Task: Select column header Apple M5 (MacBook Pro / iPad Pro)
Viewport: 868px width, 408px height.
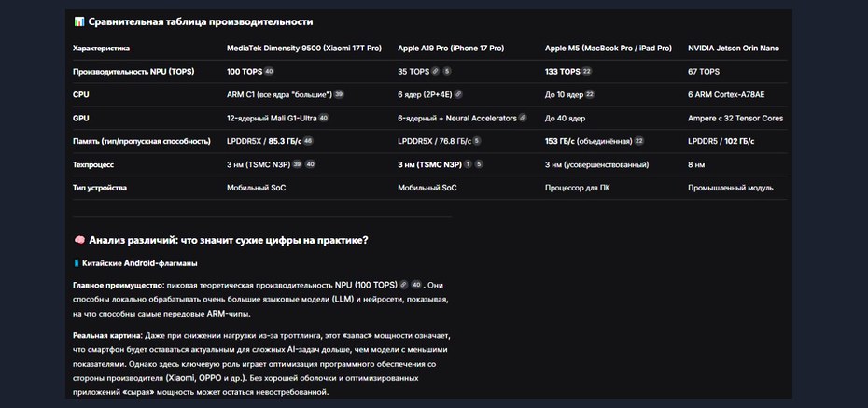Action: (x=608, y=49)
